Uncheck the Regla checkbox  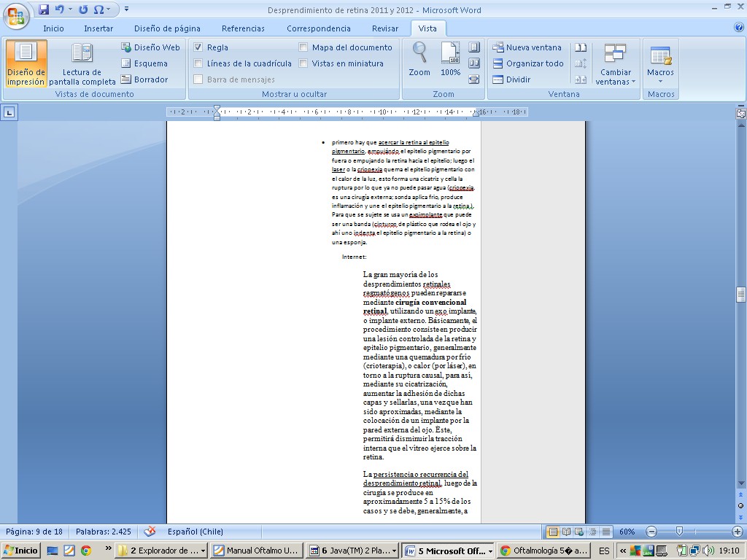(x=198, y=47)
